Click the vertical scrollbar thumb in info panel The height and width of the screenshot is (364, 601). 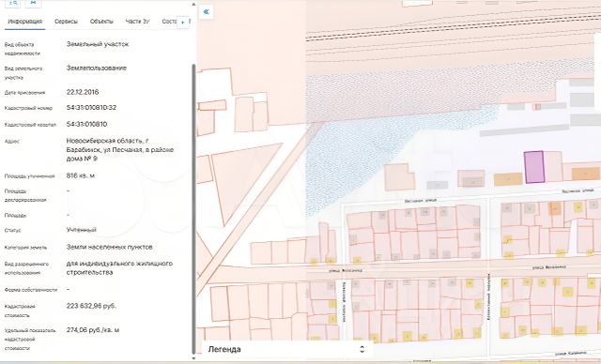pos(193,209)
